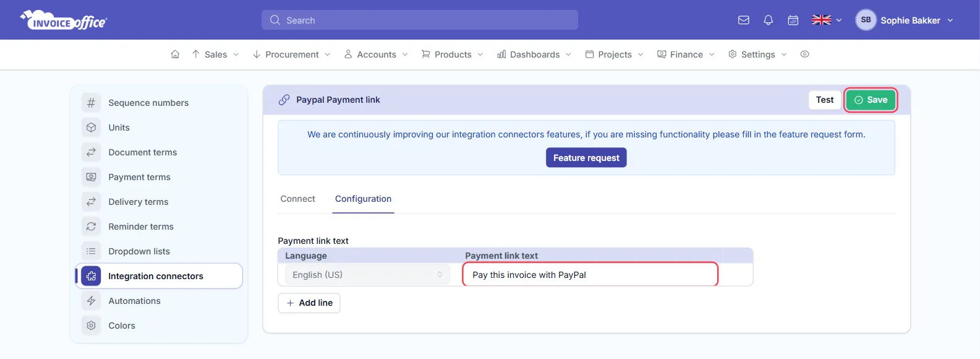
Task: Click the Colors gear icon
Action: tap(91, 326)
